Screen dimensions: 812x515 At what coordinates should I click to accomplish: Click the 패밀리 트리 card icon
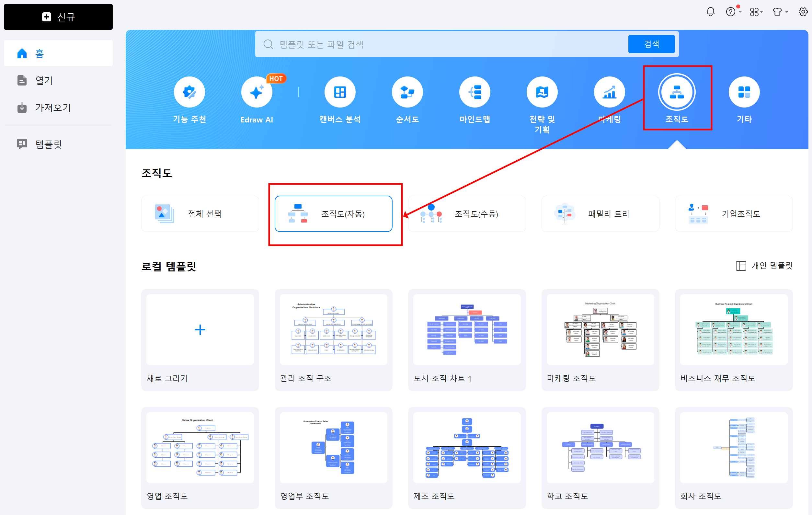565,213
